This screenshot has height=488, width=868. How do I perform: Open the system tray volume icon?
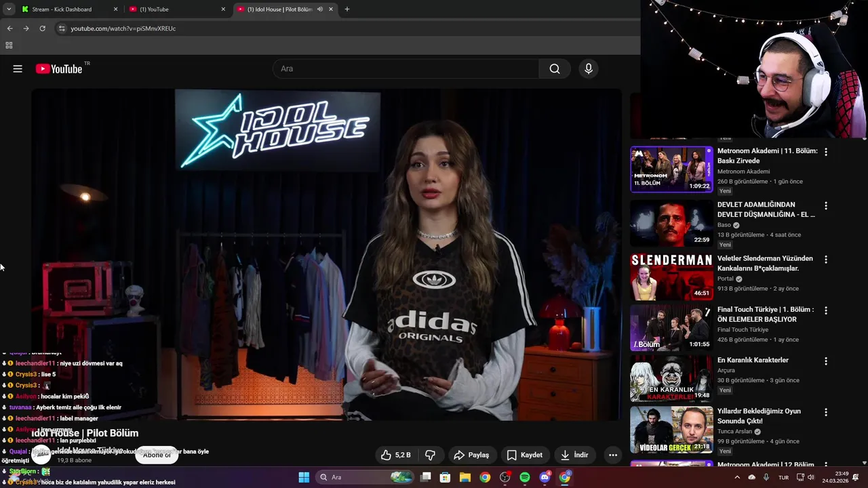810,477
